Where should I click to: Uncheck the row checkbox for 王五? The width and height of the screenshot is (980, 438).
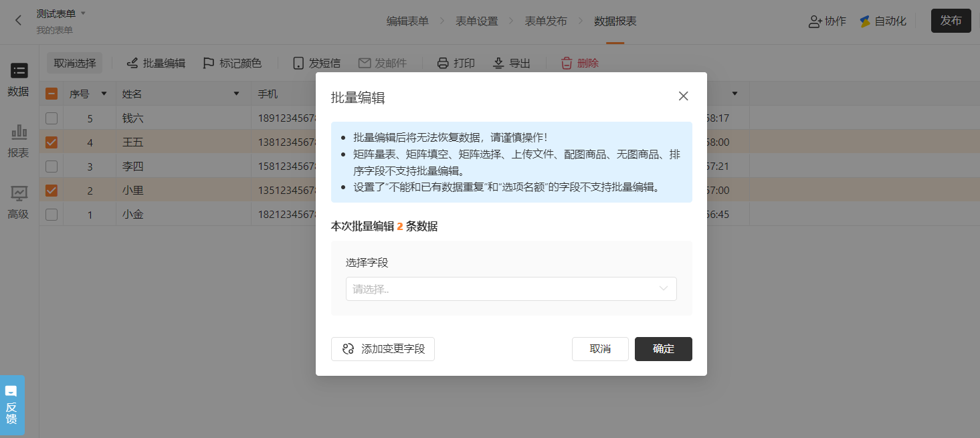(x=52, y=142)
